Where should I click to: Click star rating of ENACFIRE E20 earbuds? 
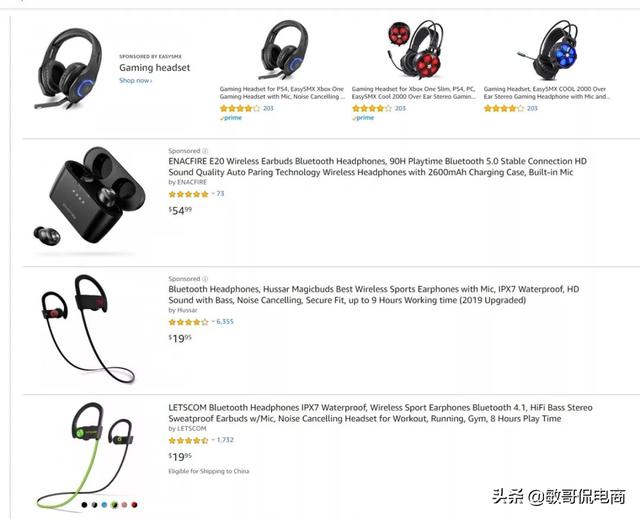click(x=189, y=194)
